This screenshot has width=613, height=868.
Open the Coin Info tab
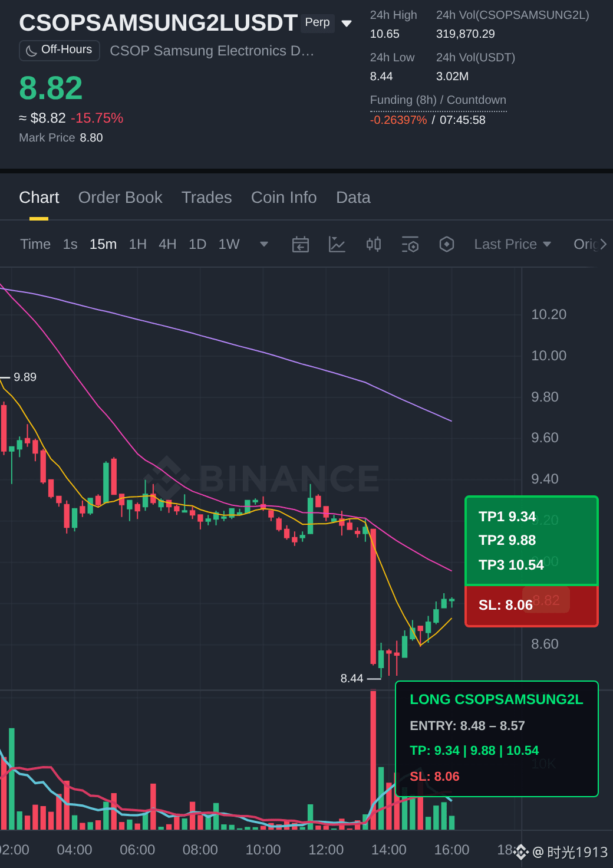click(x=284, y=198)
